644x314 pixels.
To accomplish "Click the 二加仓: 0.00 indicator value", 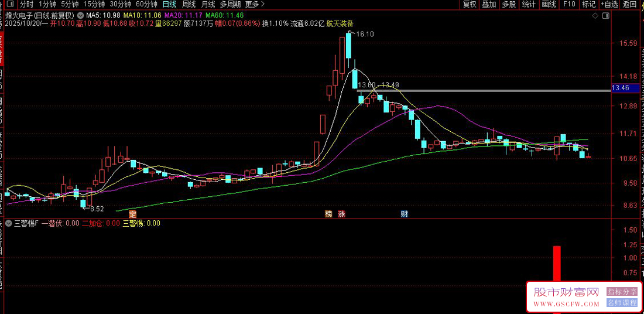I will 101,223.
